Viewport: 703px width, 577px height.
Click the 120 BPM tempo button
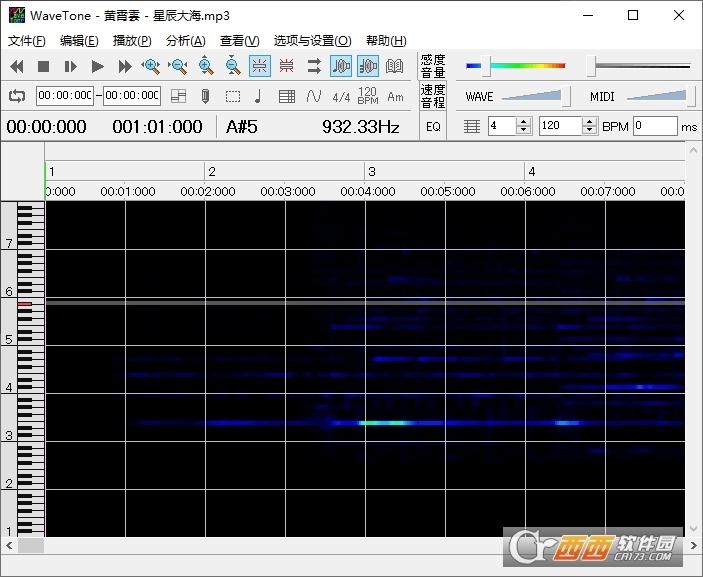(x=368, y=95)
